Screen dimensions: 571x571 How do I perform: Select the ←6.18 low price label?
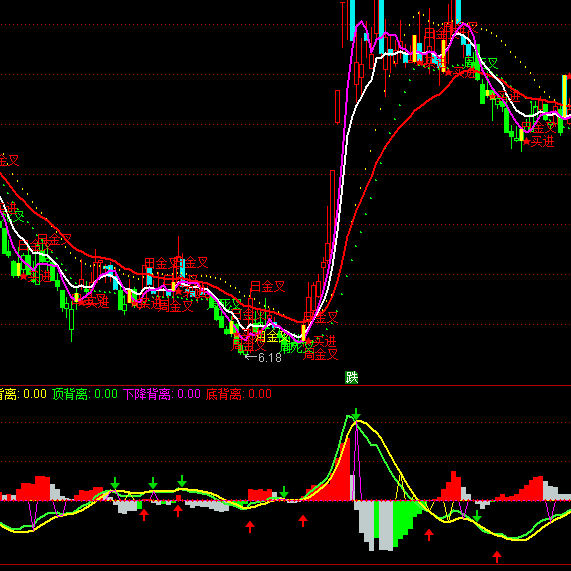263,358
